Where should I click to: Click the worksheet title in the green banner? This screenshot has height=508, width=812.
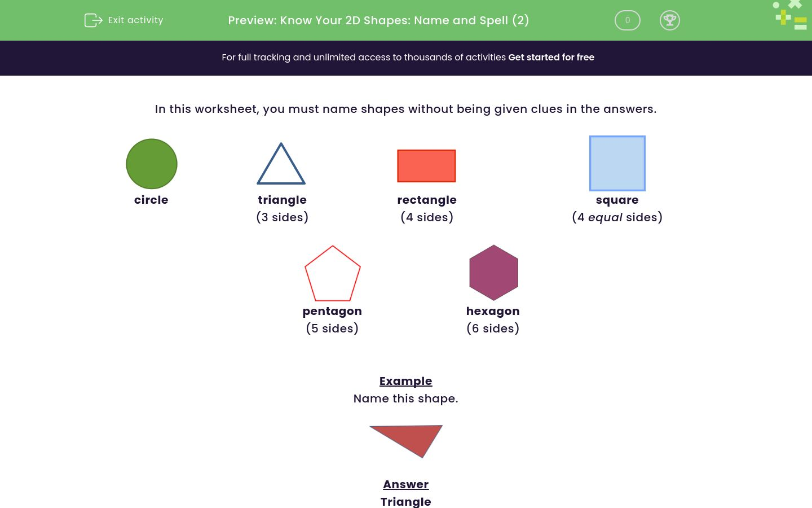(x=378, y=20)
